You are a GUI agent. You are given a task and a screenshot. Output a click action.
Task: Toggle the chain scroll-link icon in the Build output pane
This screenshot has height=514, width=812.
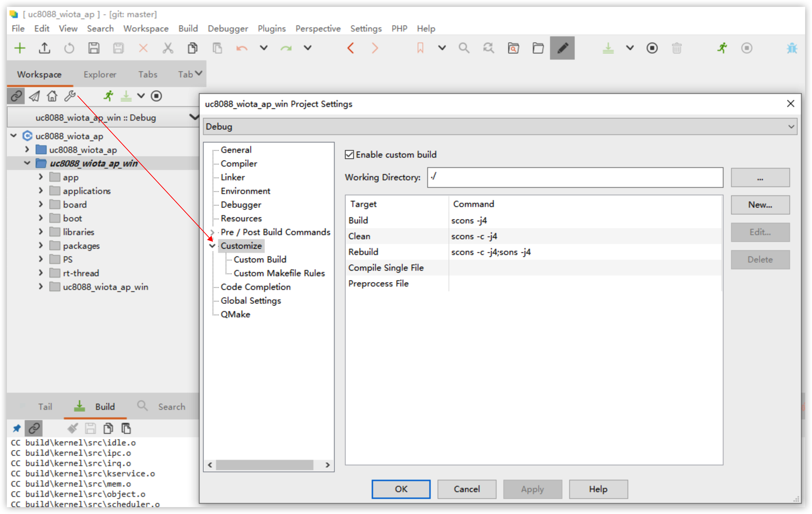[x=34, y=428]
